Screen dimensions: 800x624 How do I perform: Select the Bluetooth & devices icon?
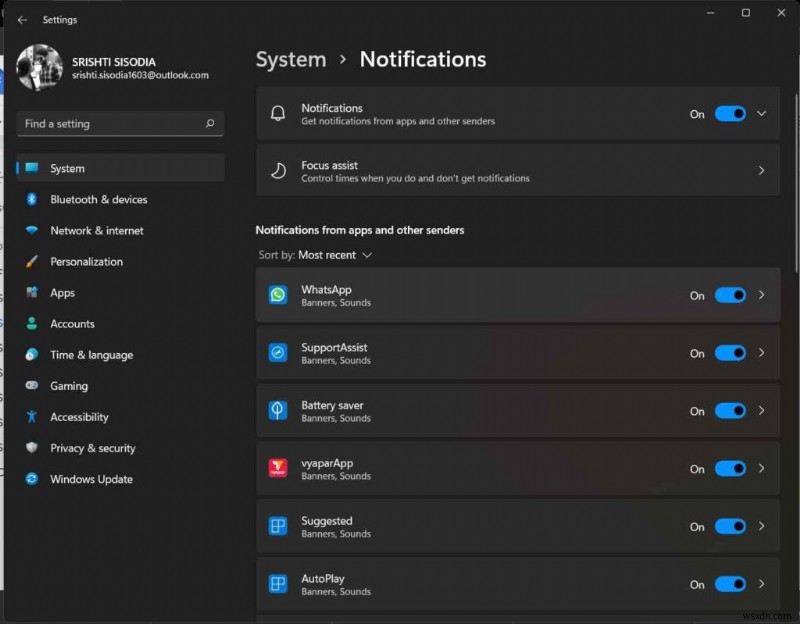click(30, 199)
